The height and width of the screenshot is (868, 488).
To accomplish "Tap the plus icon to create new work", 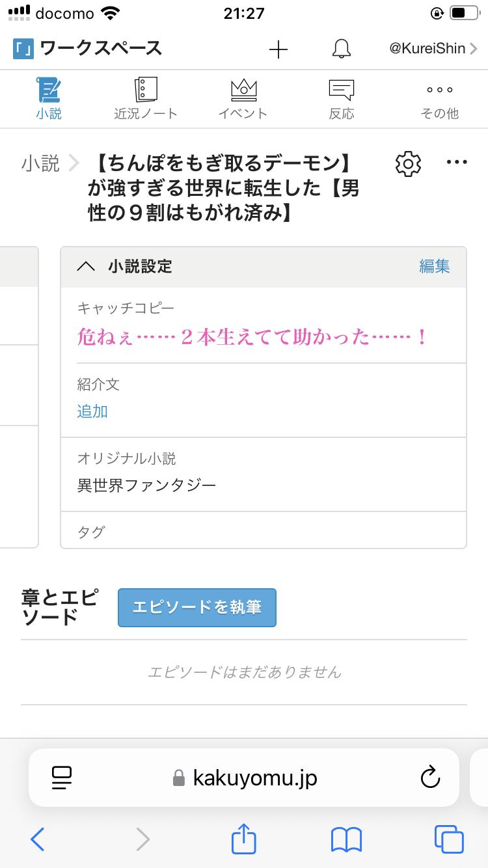I will pyautogui.click(x=278, y=49).
